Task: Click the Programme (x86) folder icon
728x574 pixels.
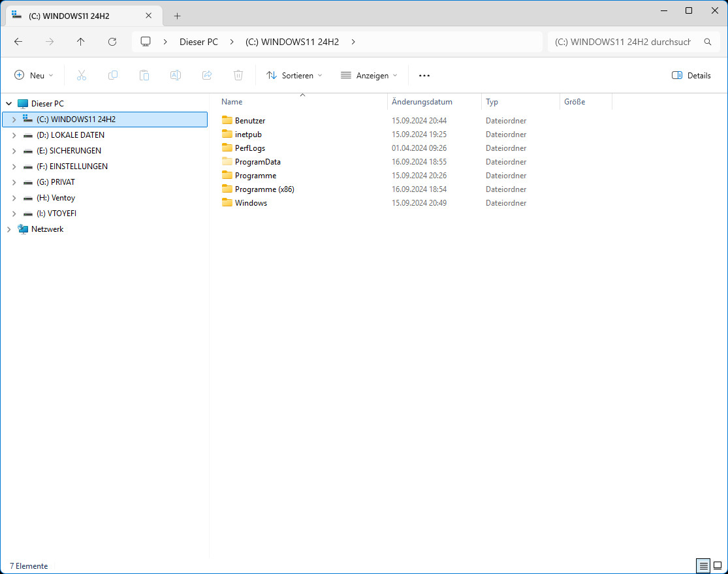Action: (227, 189)
